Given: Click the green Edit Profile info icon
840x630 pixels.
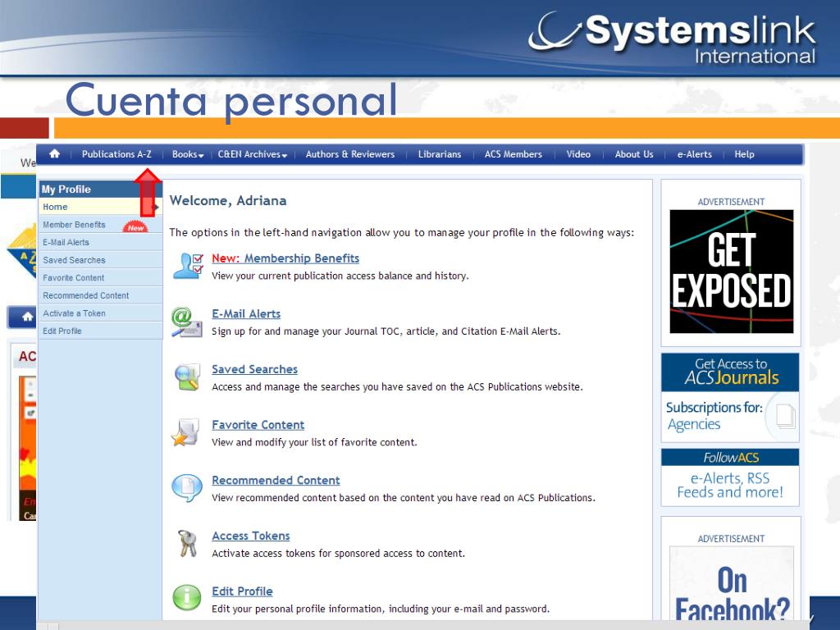Looking at the screenshot, I should click(x=186, y=598).
